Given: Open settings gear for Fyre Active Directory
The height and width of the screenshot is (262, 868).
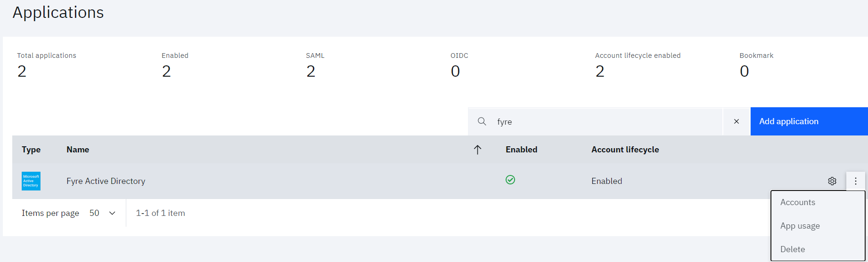Looking at the screenshot, I should pyautogui.click(x=832, y=181).
